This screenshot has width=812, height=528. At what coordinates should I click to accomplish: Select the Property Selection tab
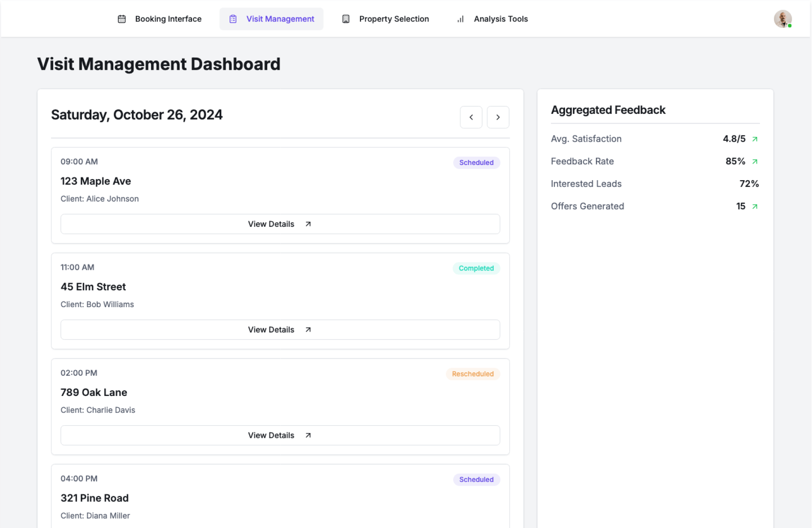(x=394, y=19)
